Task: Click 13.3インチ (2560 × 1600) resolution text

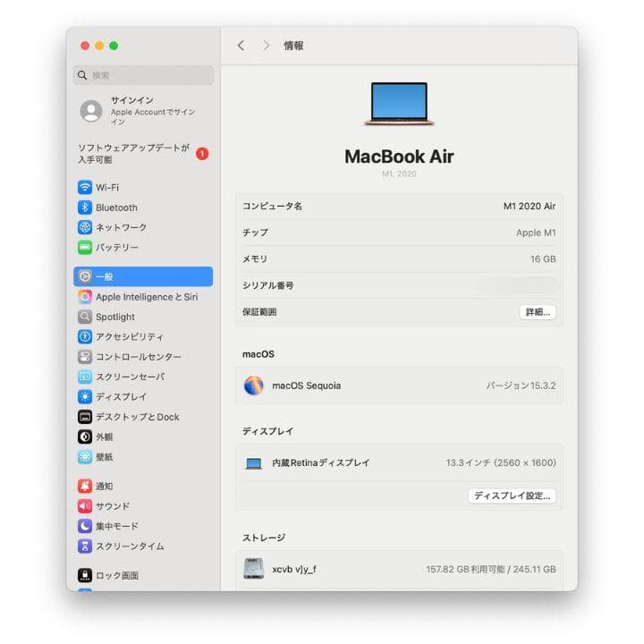Action: tap(501, 463)
